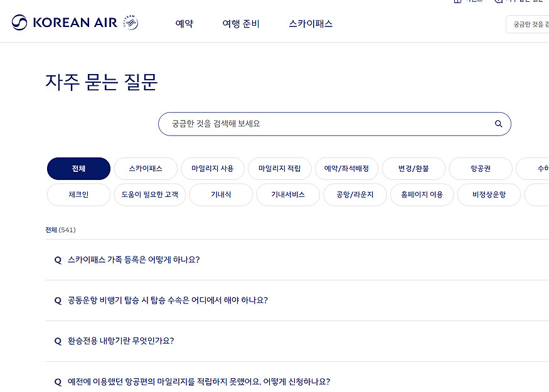Open the 스카이패스 menu
This screenshot has width=549, height=392.
click(310, 23)
